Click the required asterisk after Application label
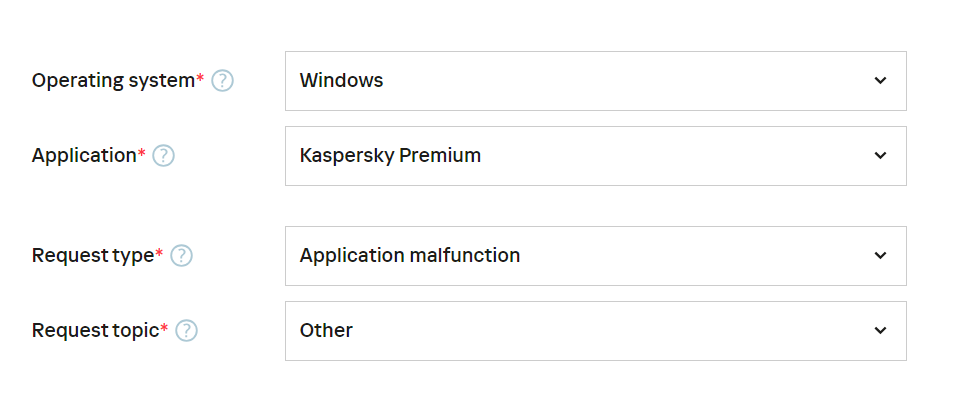 tap(141, 153)
